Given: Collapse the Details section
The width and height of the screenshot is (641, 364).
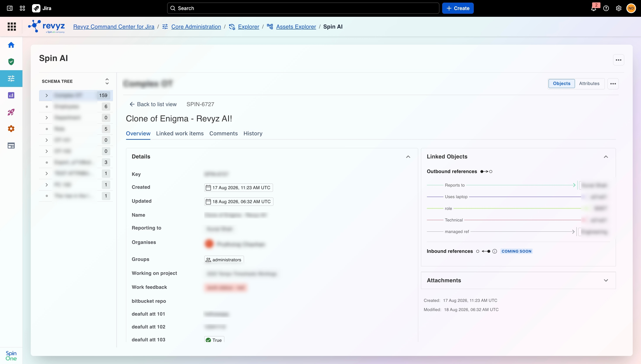Looking at the screenshot, I should [408, 157].
